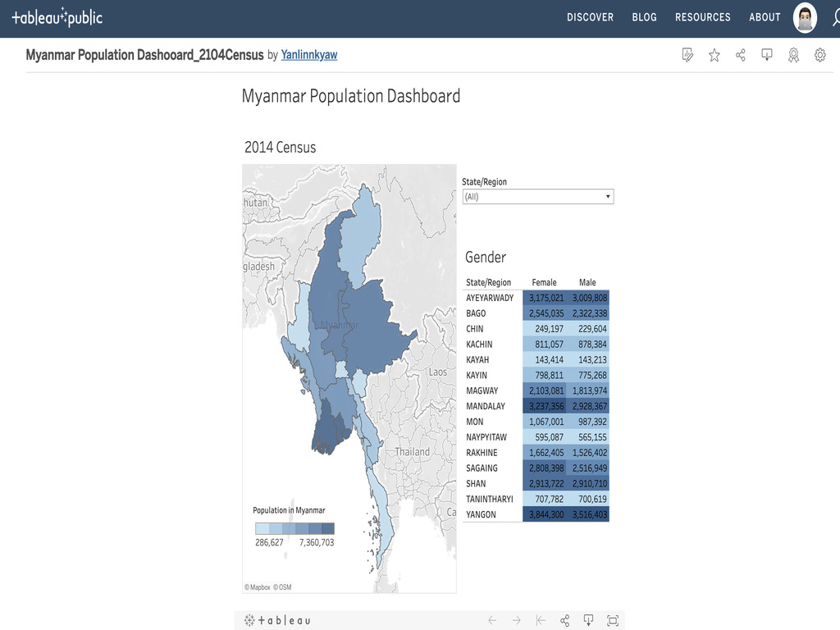Click the download icon on the bottom viz toolbar

[587, 620]
